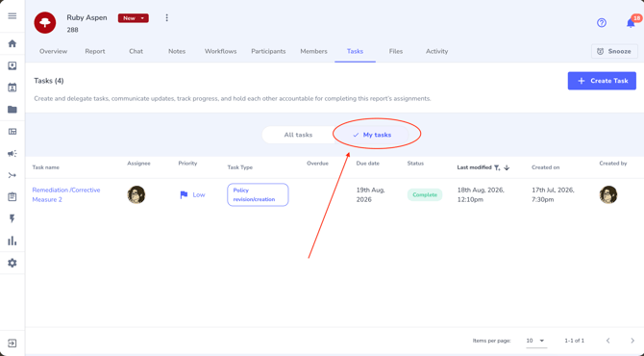
Task: Click the report number 288
Action: tap(73, 30)
